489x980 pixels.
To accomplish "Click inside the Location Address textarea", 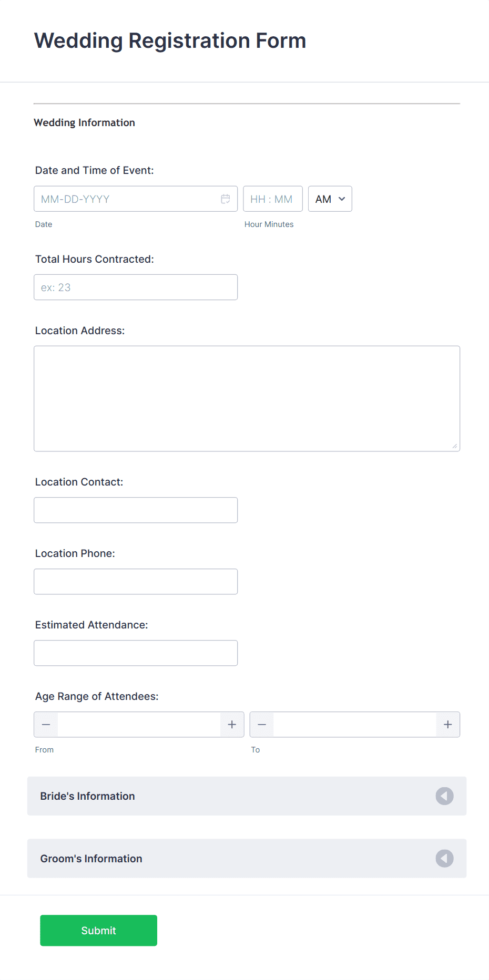I will (247, 398).
